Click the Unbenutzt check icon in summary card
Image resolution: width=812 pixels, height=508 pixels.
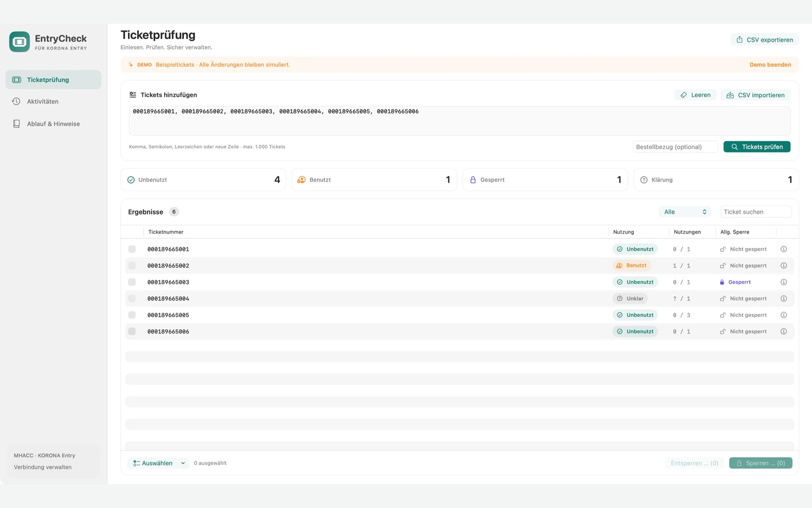click(131, 180)
